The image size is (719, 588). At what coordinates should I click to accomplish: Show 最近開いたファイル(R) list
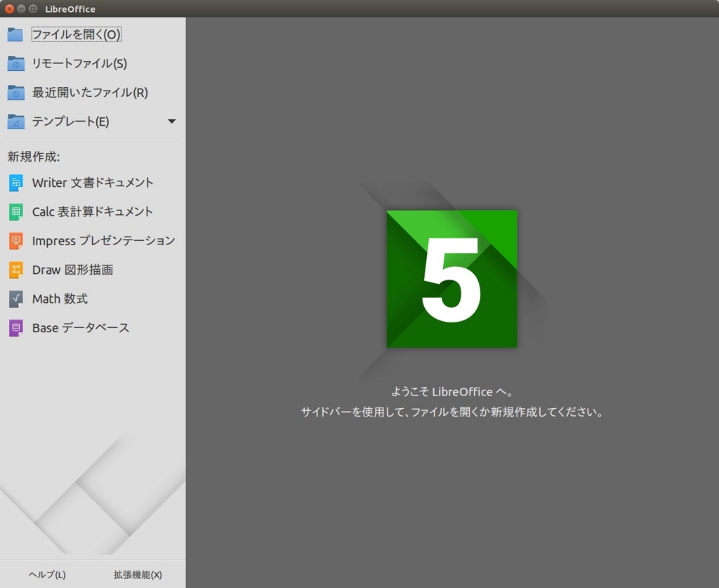pyautogui.click(x=90, y=93)
